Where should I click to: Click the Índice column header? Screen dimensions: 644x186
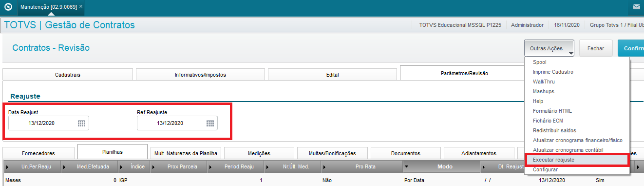[134, 167]
